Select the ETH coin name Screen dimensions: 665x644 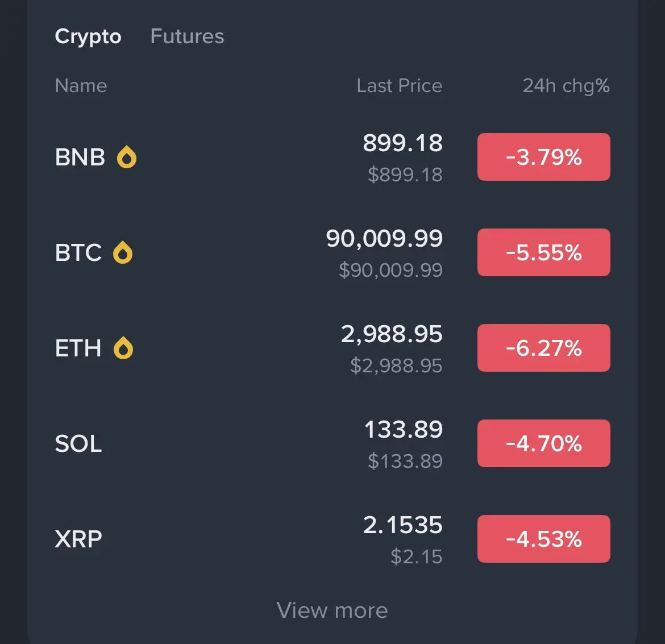pyautogui.click(x=78, y=348)
